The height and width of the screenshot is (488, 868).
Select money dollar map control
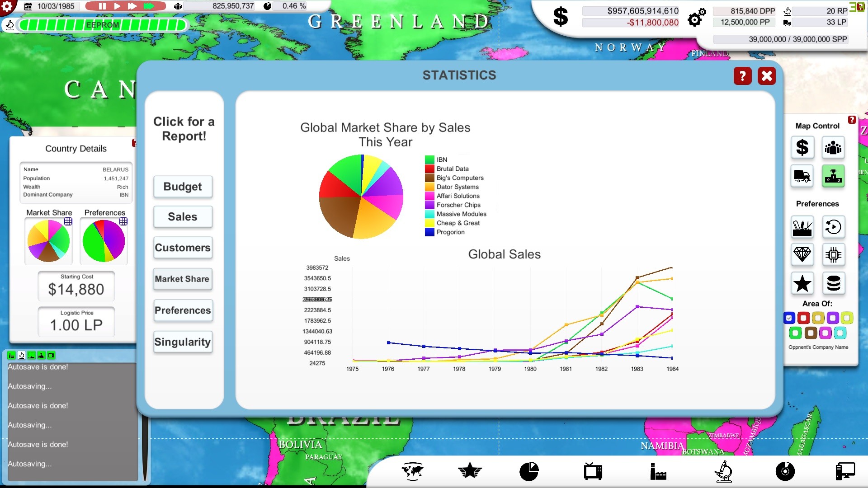coord(802,147)
